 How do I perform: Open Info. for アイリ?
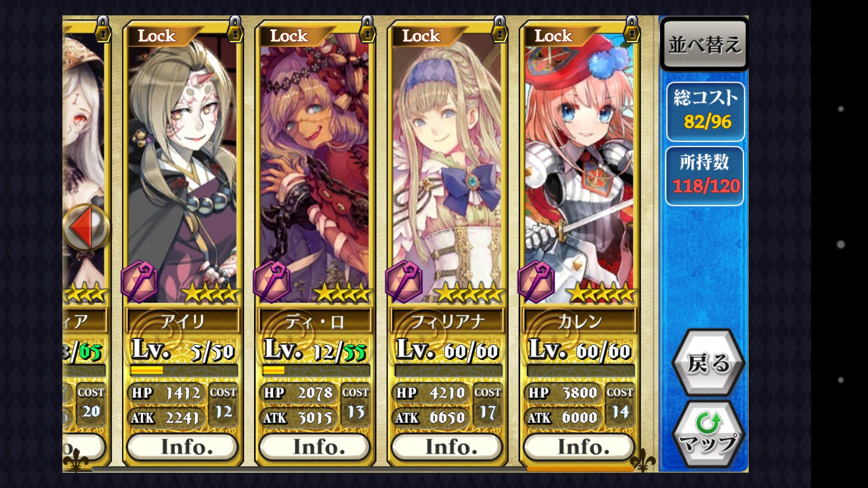click(x=183, y=447)
